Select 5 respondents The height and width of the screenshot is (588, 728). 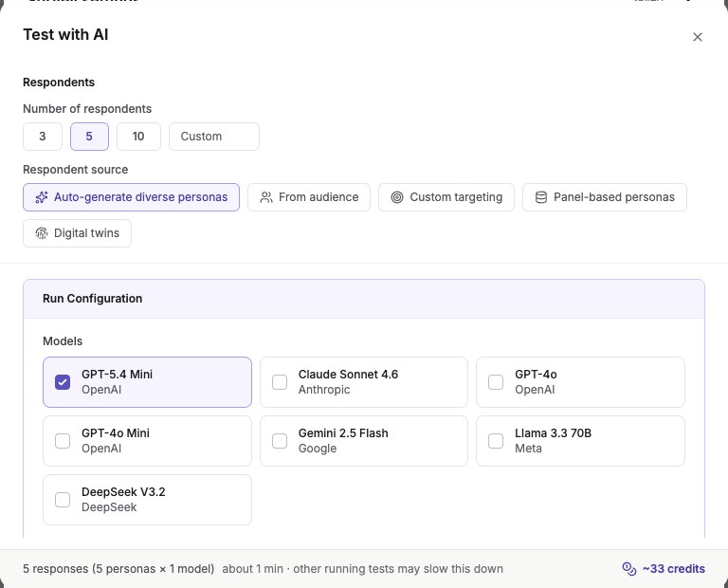[89, 137]
